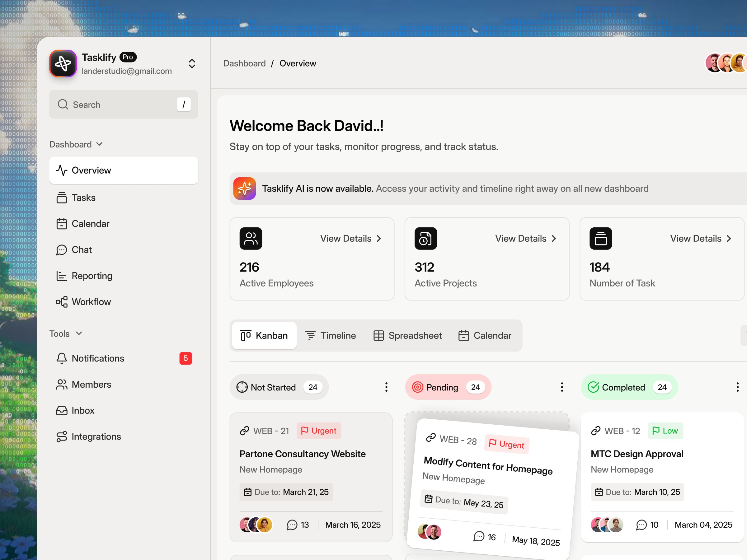This screenshot has height=560, width=747.
Task: Click assignee avatars on MTC Design Approval card
Action: (x=607, y=525)
